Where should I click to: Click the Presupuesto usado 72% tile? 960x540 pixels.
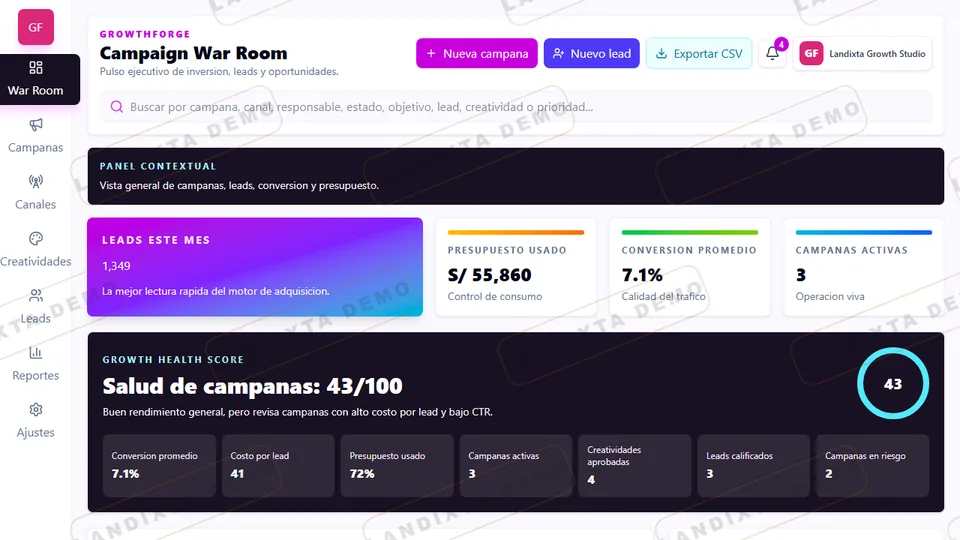tap(397, 465)
